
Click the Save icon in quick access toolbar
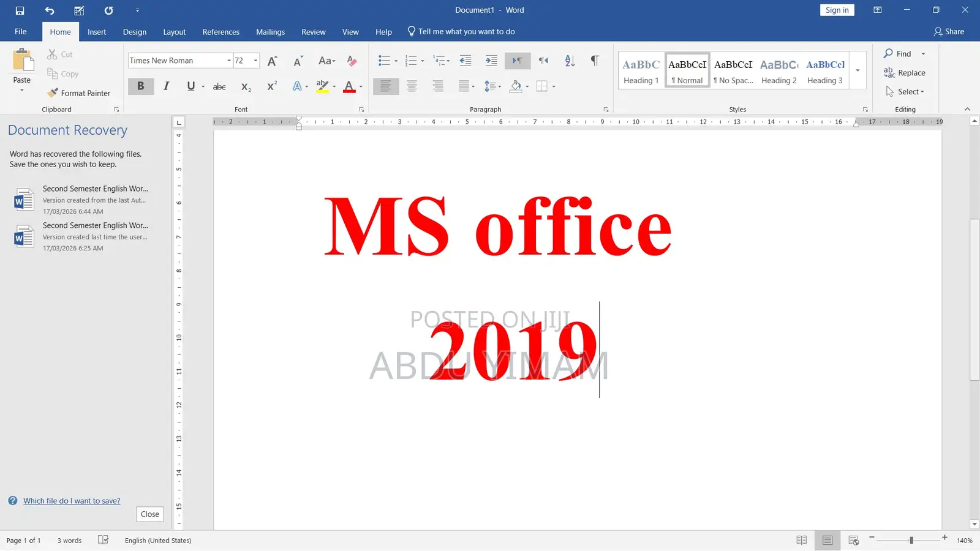[20, 10]
